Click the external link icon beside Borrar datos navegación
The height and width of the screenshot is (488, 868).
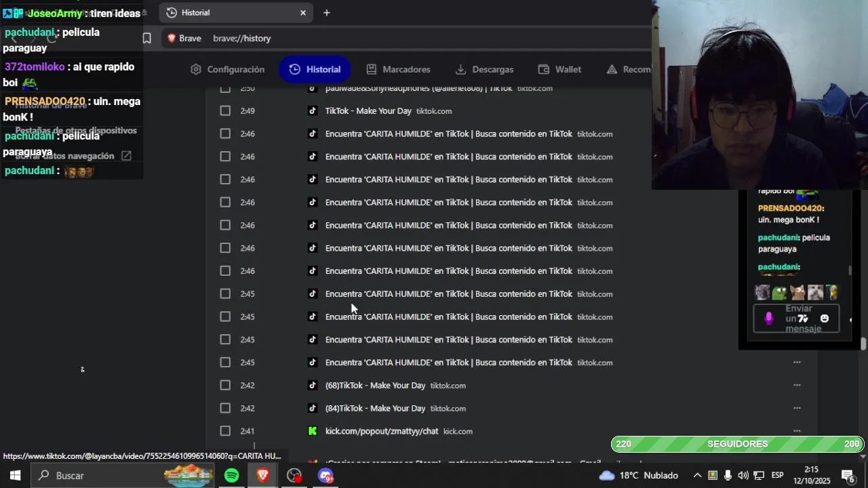pyautogui.click(x=126, y=156)
